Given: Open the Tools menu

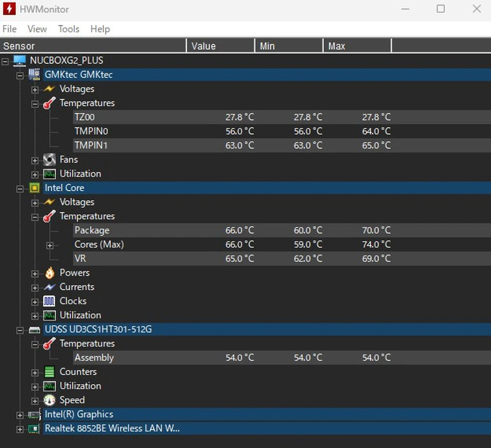Looking at the screenshot, I should 69,29.
